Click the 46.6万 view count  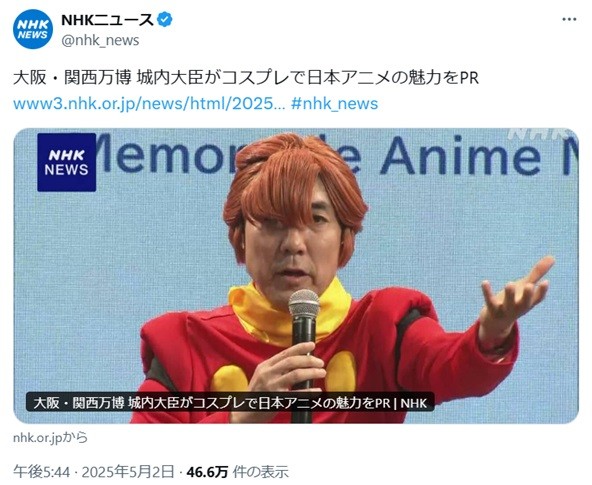click(x=207, y=471)
